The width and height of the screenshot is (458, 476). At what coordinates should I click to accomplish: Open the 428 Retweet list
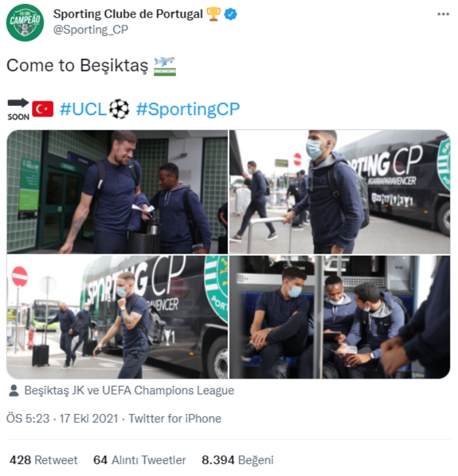(x=43, y=460)
